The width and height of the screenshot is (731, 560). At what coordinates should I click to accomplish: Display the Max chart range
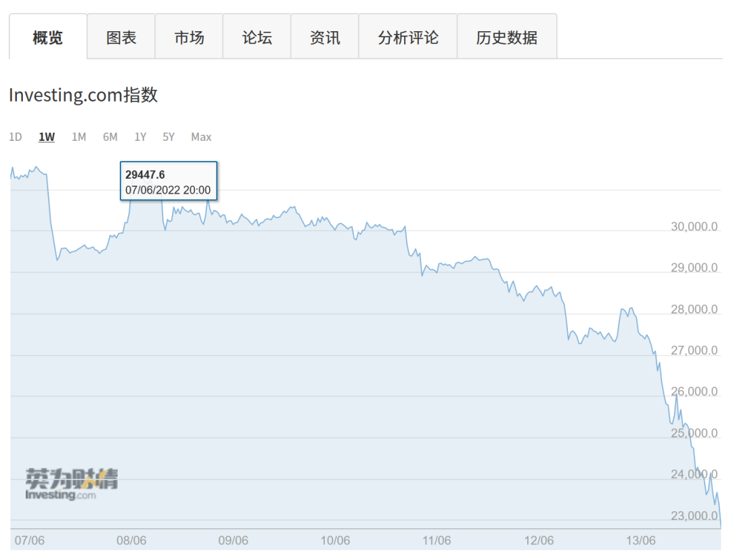201,137
